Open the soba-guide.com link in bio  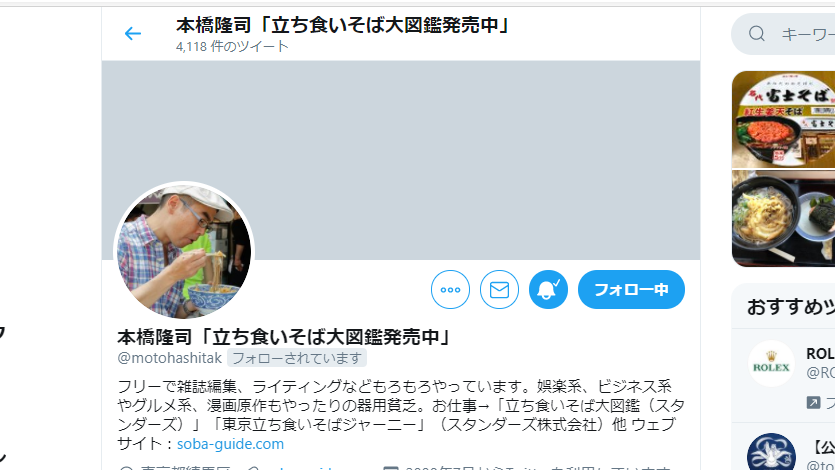click(230, 444)
